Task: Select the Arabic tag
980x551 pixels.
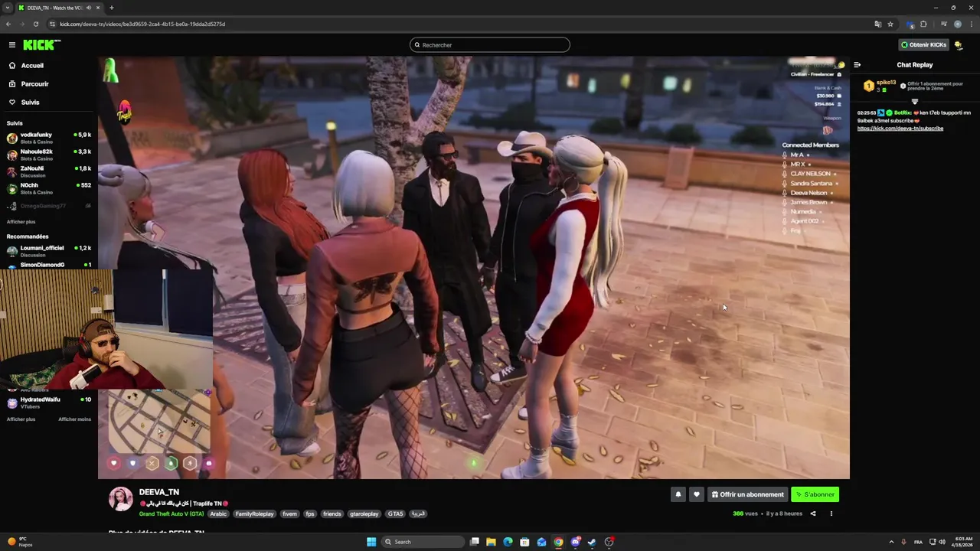Action: (x=218, y=514)
